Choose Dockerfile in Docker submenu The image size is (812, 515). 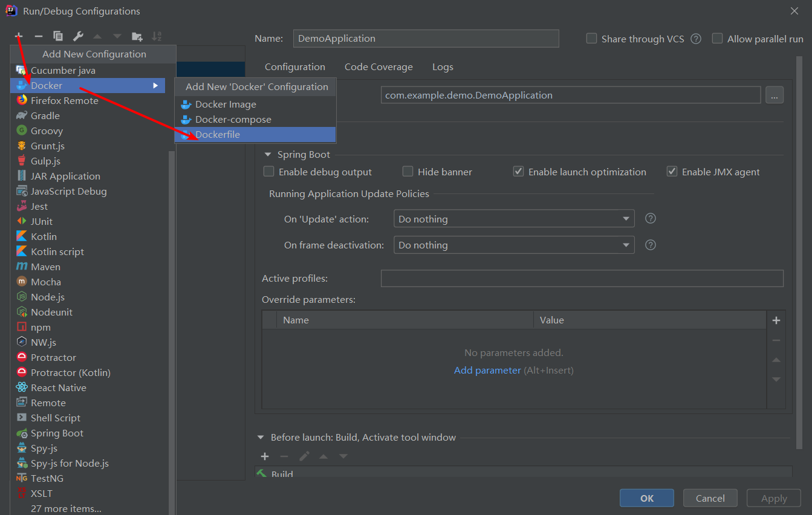(x=255, y=134)
